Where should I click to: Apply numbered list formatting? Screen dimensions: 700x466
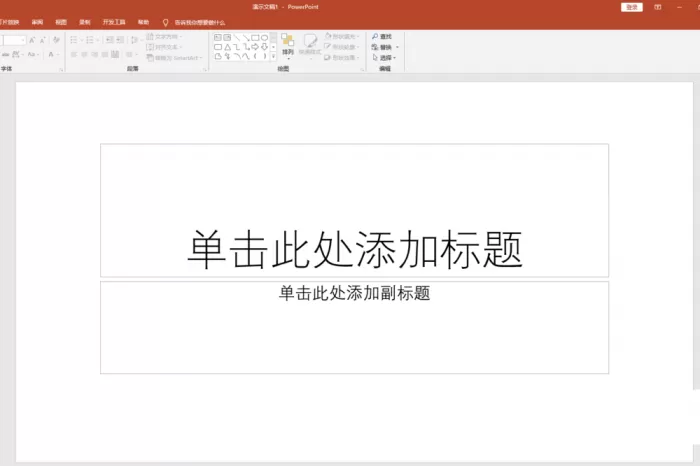90,40
